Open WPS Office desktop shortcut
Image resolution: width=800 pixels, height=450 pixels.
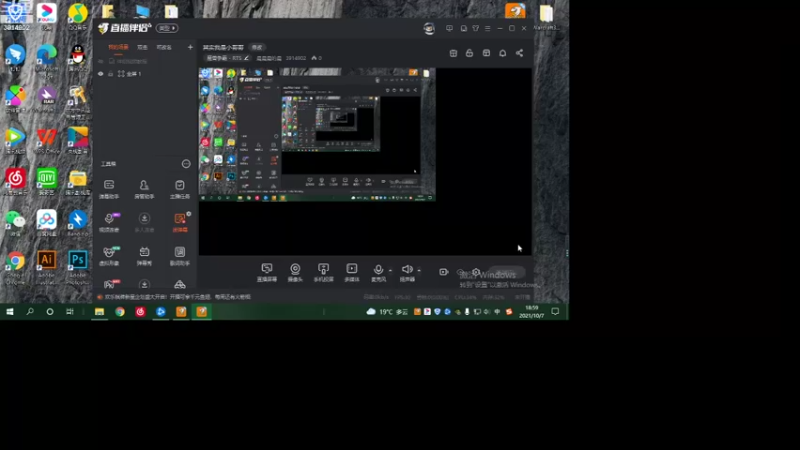coord(46,140)
